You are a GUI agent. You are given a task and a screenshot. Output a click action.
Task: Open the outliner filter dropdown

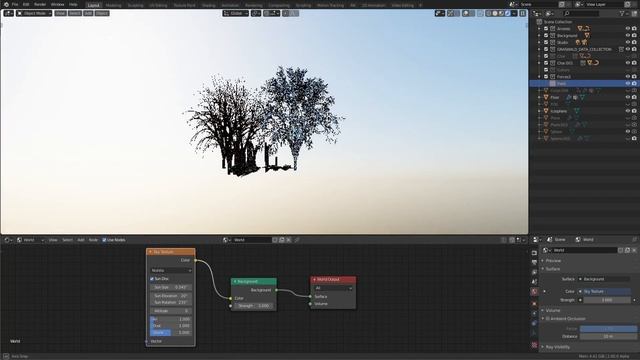(623, 13)
